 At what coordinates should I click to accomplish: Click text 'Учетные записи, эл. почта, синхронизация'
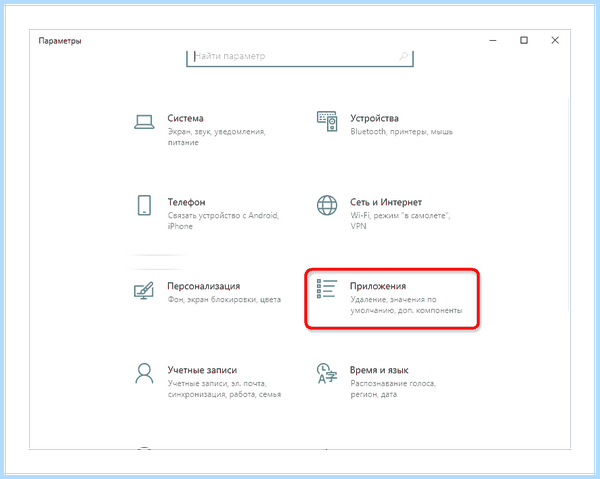click(224, 389)
